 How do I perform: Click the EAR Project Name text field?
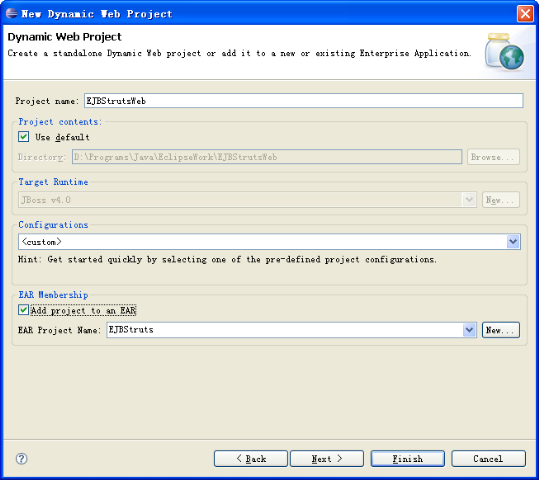[x=285, y=330]
